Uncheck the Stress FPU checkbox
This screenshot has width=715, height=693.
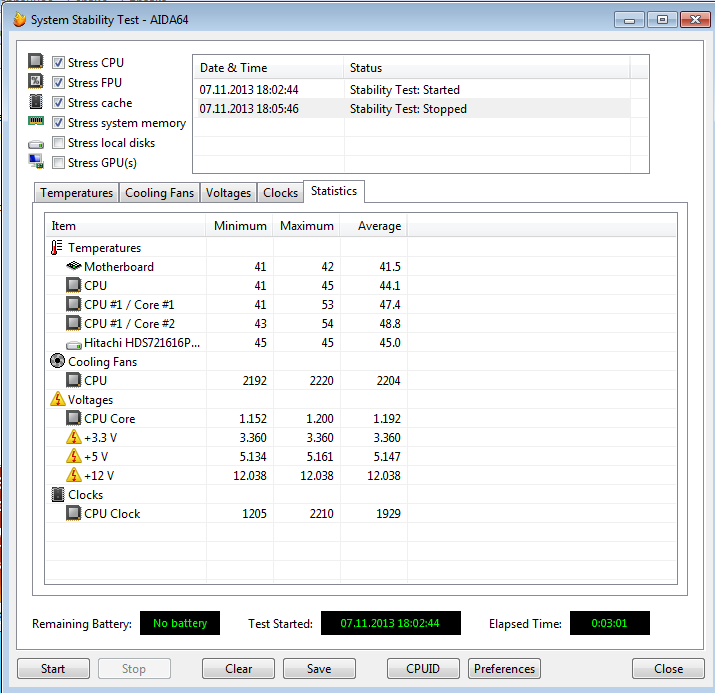58,83
